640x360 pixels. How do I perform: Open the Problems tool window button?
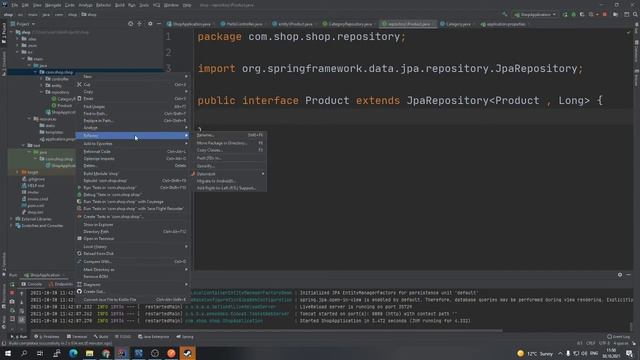[x=47, y=337]
